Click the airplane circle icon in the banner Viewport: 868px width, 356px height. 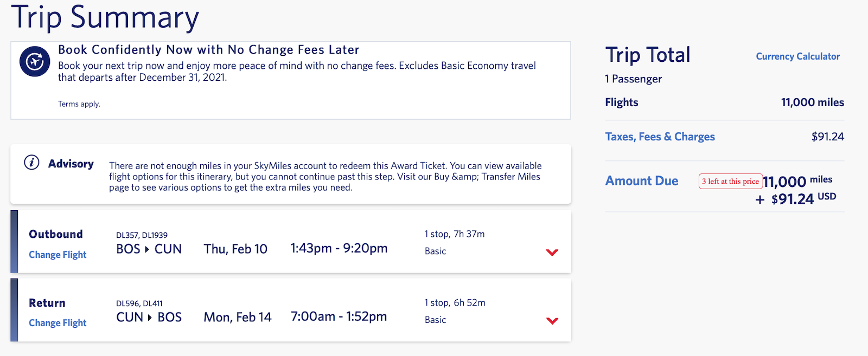click(x=35, y=61)
